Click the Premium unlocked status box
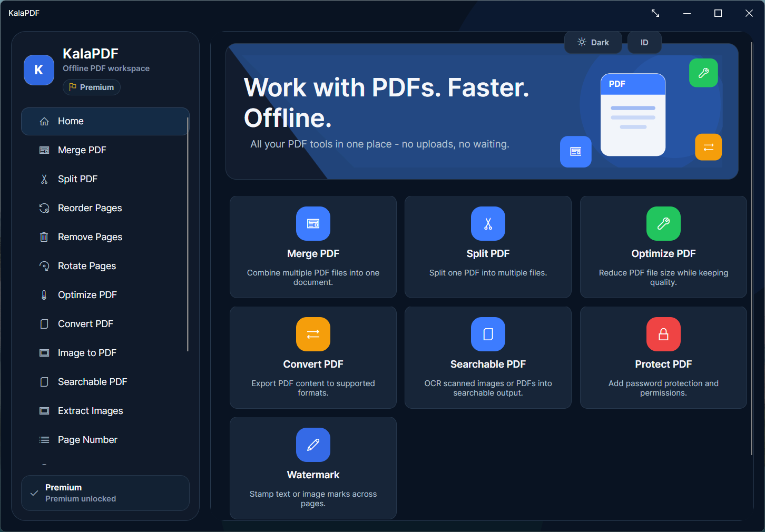Viewport: 765px width, 532px height. click(x=105, y=493)
